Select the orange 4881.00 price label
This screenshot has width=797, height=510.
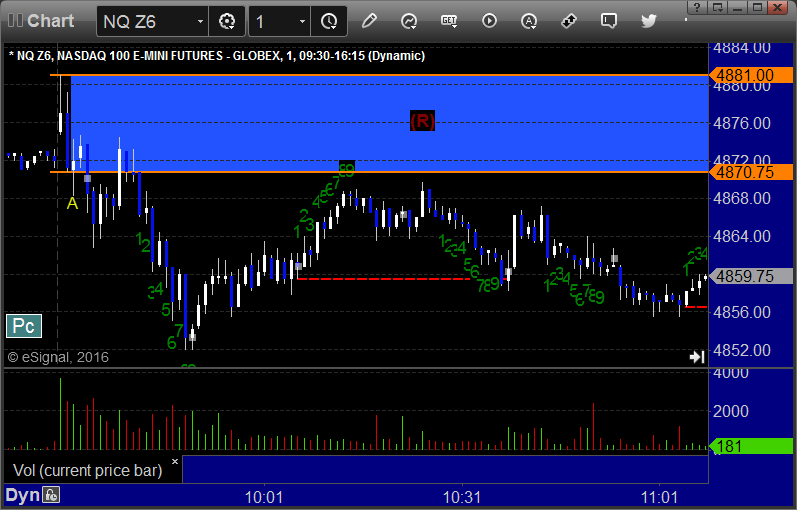tap(751, 75)
